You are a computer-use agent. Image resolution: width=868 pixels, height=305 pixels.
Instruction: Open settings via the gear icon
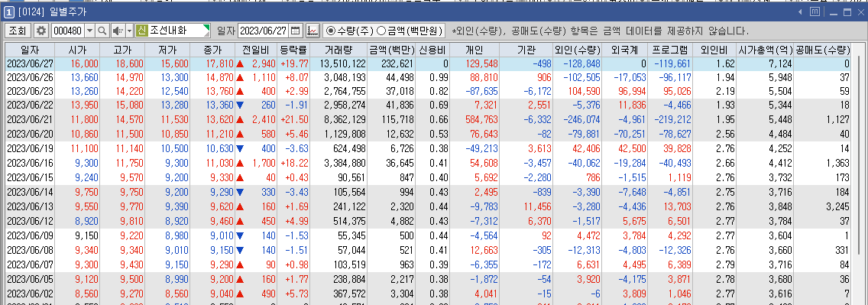(41, 31)
